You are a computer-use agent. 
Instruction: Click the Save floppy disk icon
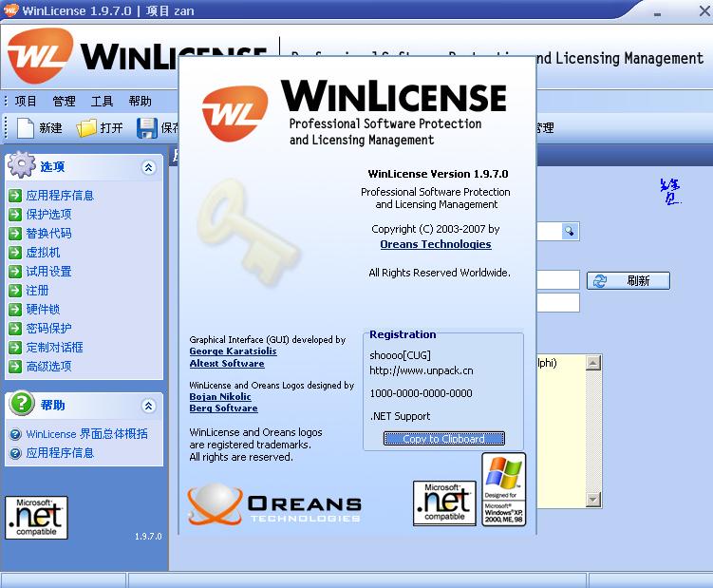pos(147,128)
